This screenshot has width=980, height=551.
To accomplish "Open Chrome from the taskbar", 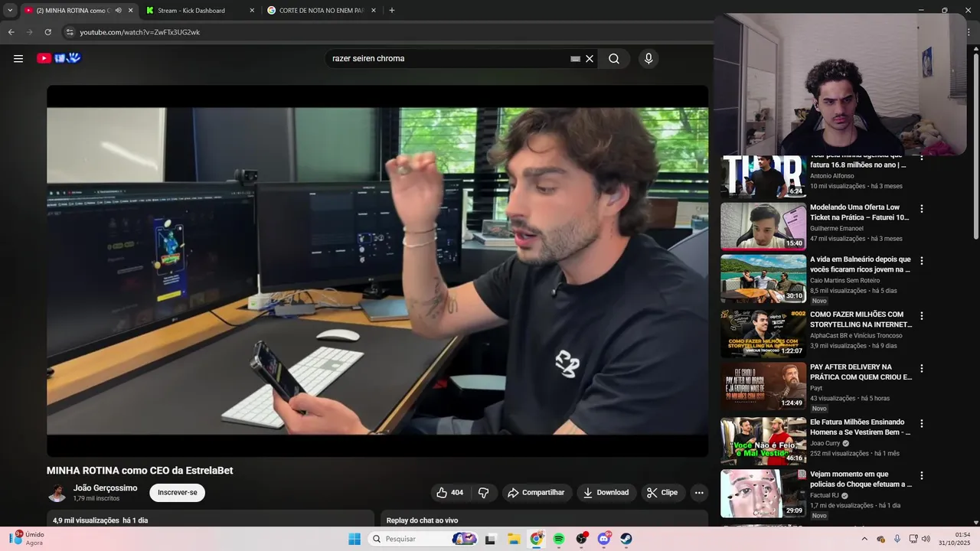I will [x=537, y=539].
